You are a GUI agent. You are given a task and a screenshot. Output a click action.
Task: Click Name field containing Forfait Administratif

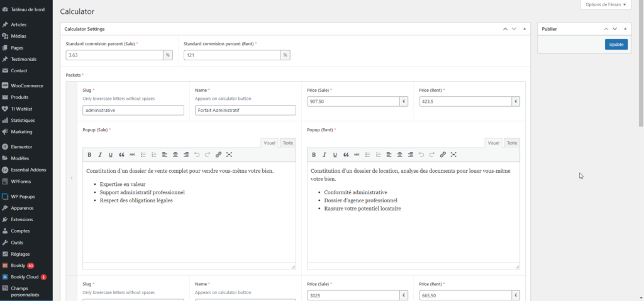(x=245, y=110)
